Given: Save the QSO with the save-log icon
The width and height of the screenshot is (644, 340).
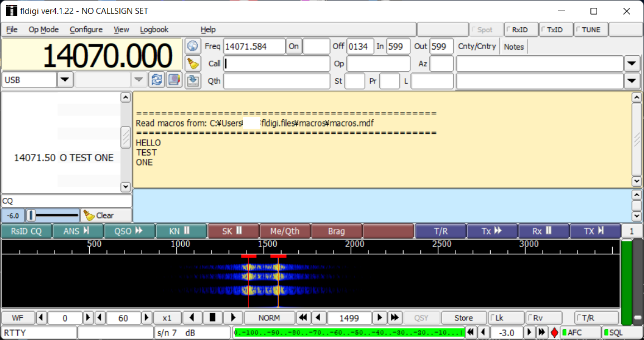Looking at the screenshot, I should 192,81.
